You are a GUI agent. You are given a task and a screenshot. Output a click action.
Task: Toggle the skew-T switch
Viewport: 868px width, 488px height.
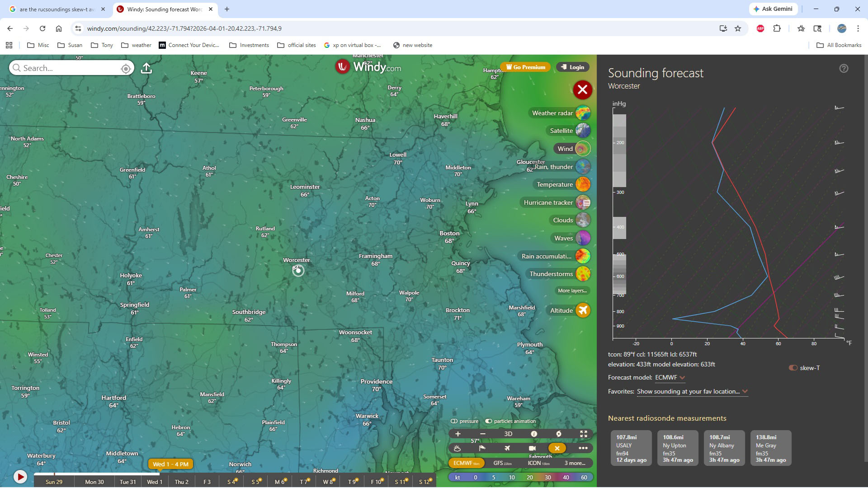tap(793, 368)
